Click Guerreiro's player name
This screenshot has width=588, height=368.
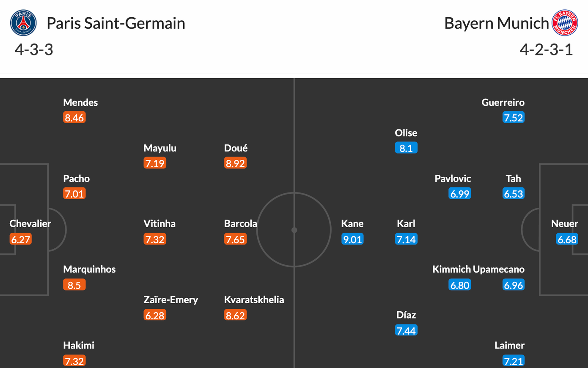pyautogui.click(x=503, y=103)
